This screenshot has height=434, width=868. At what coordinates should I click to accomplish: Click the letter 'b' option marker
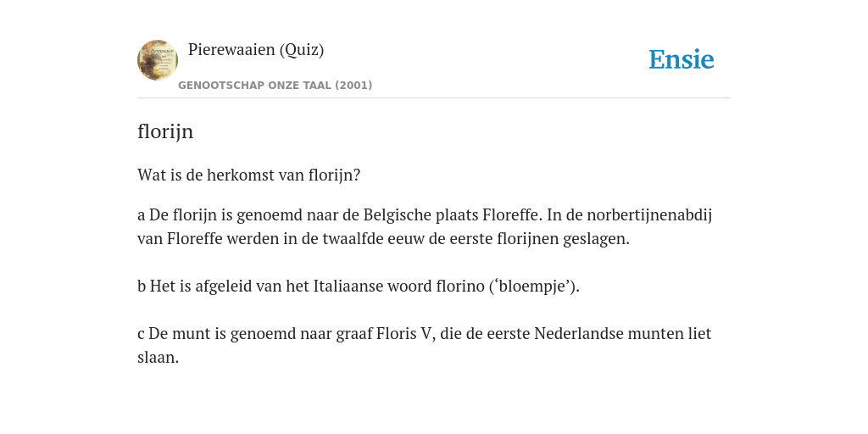(142, 287)
